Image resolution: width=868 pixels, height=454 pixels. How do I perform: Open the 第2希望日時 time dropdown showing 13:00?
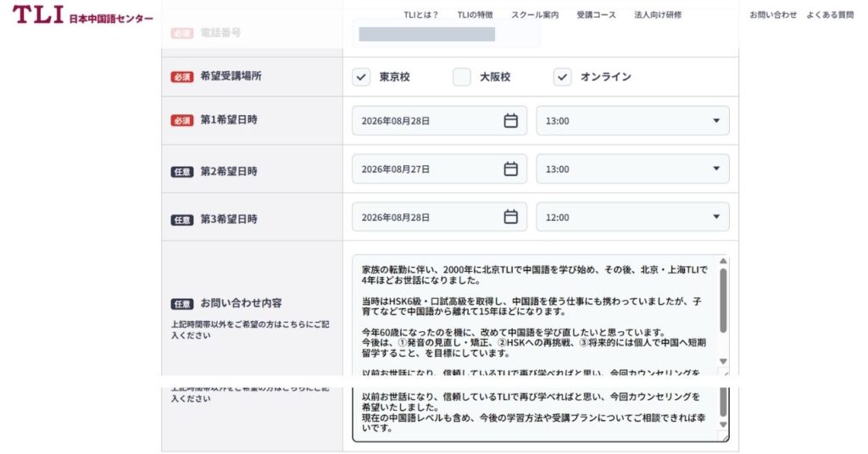pos(632,169)
